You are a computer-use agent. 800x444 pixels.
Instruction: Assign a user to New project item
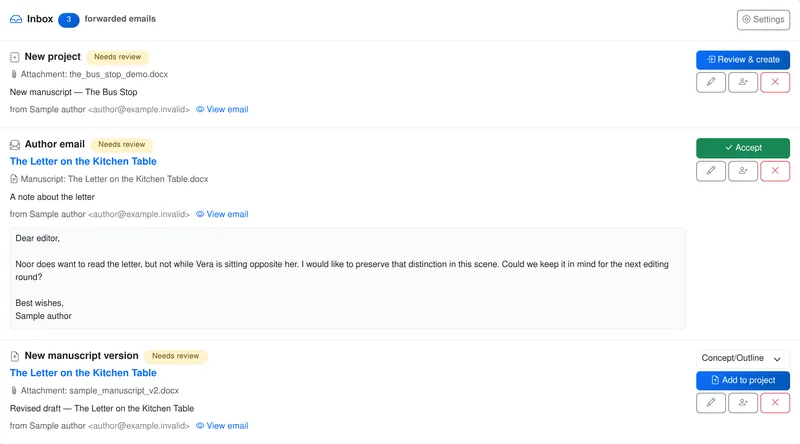point(743,82)
